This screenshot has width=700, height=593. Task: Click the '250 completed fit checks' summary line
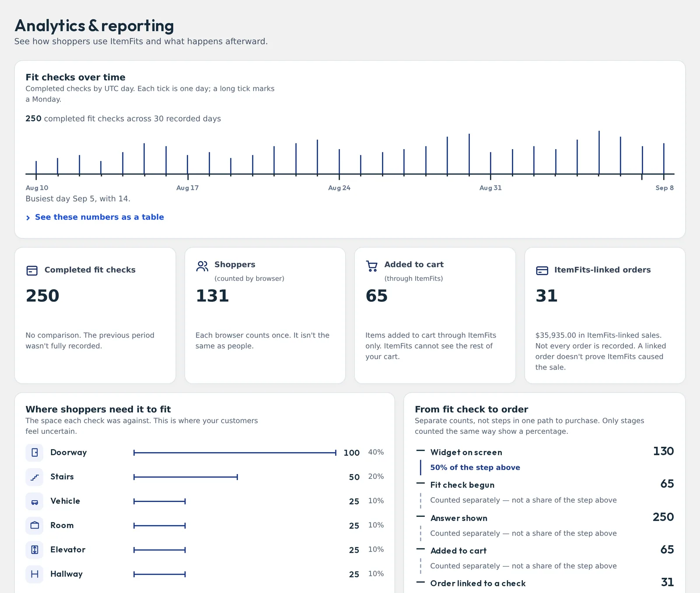click(123, 119)
